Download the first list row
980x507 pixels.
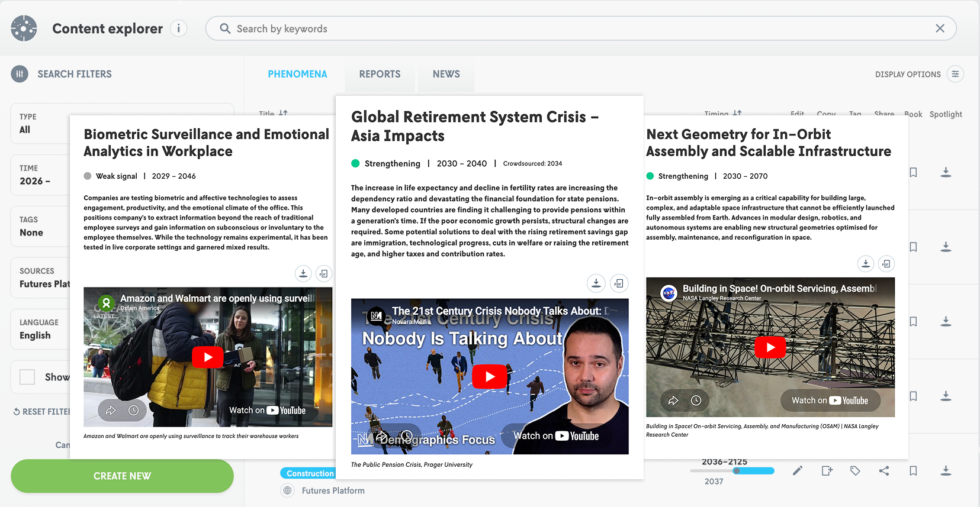click(x=946, y=172)
